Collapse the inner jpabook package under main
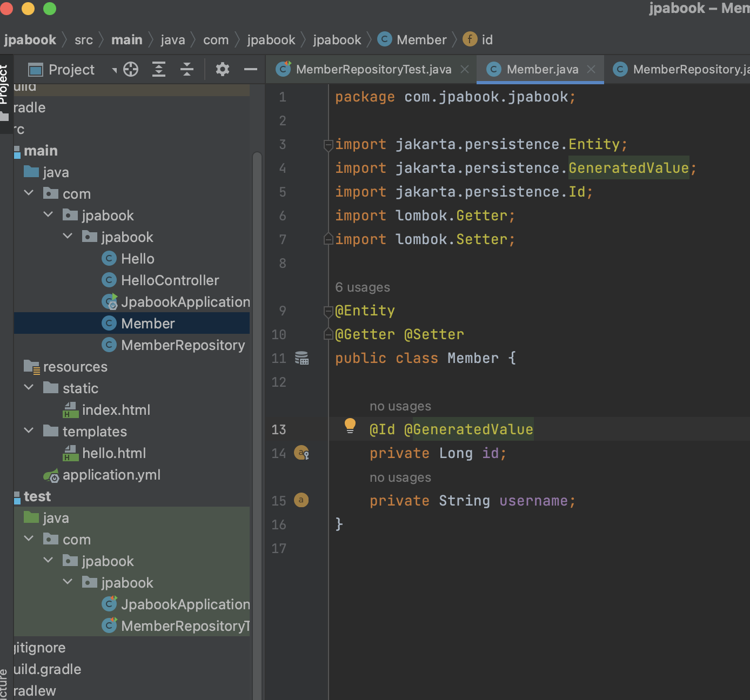The width and height of the screenshot is (750, 700). (x=68, y=236)
